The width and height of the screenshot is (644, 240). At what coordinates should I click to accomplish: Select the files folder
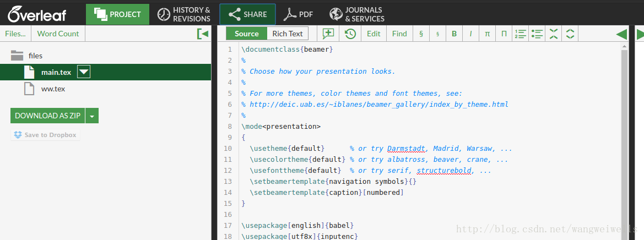pyautogui.click(x=26, y=56)
